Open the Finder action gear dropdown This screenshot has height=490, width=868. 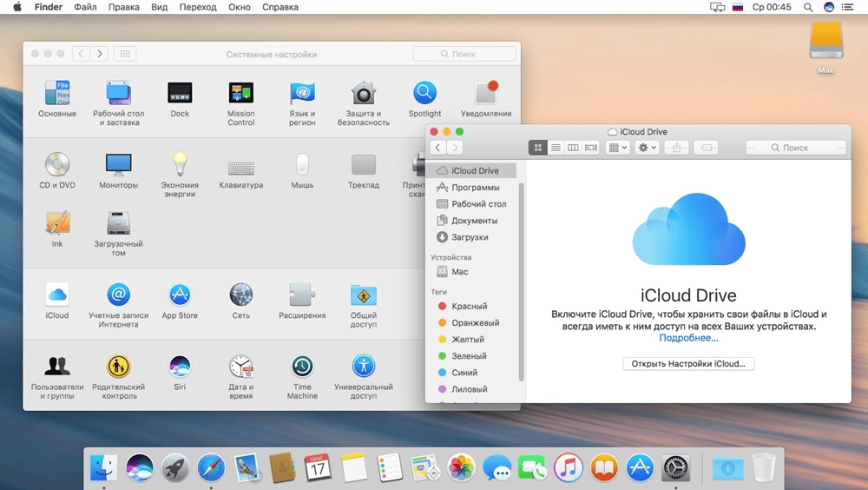[x=647, y=148]
